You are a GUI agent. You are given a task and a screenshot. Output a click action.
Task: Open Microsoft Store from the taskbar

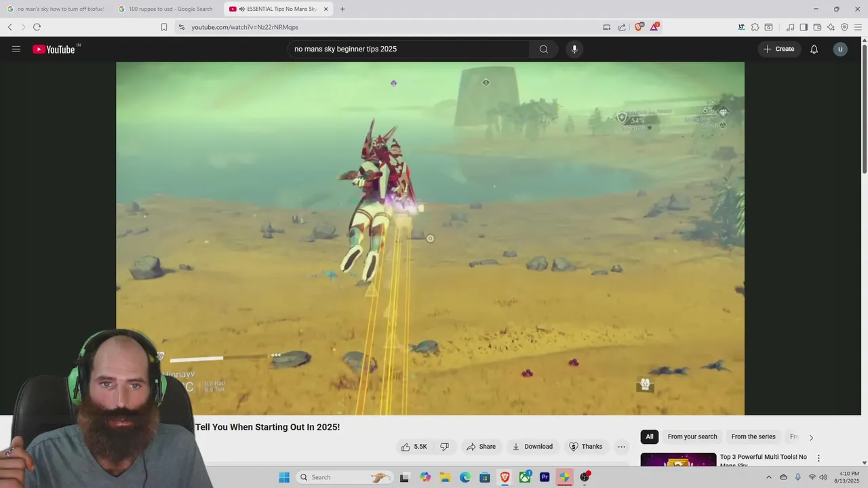point(485,477)
